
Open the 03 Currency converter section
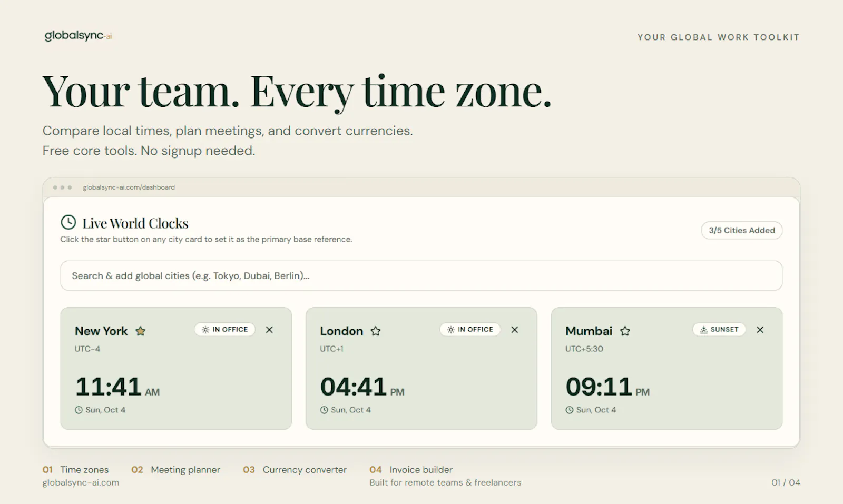tap(295, 469)
